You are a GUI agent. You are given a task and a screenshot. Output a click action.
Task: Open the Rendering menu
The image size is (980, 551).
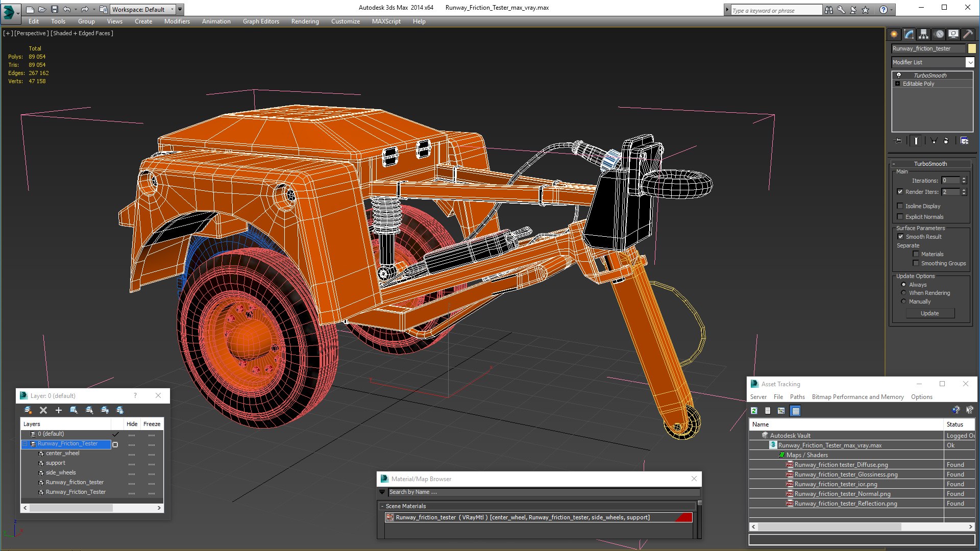point(305,21)
